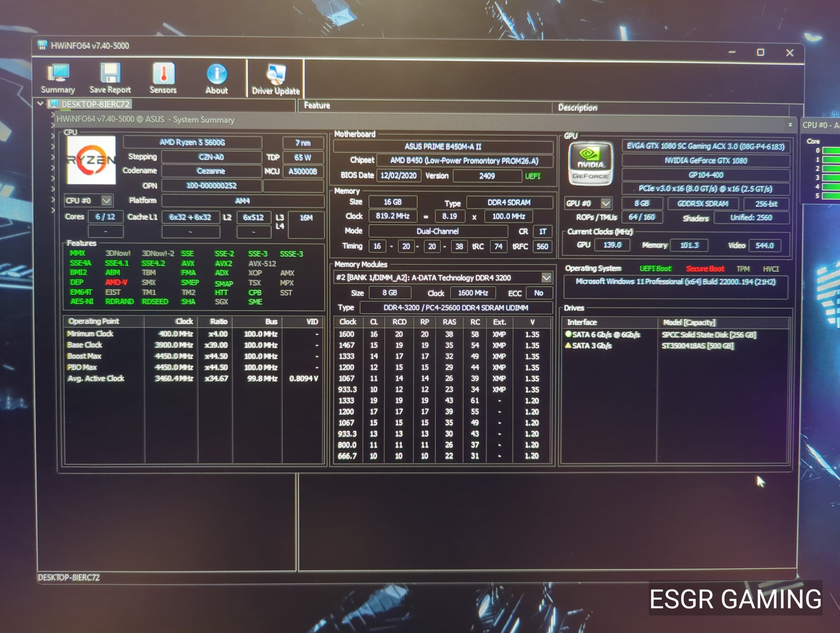840x633 pixels.
Task: Click the memory Size 16 GB value
Action: coord(393,202)
